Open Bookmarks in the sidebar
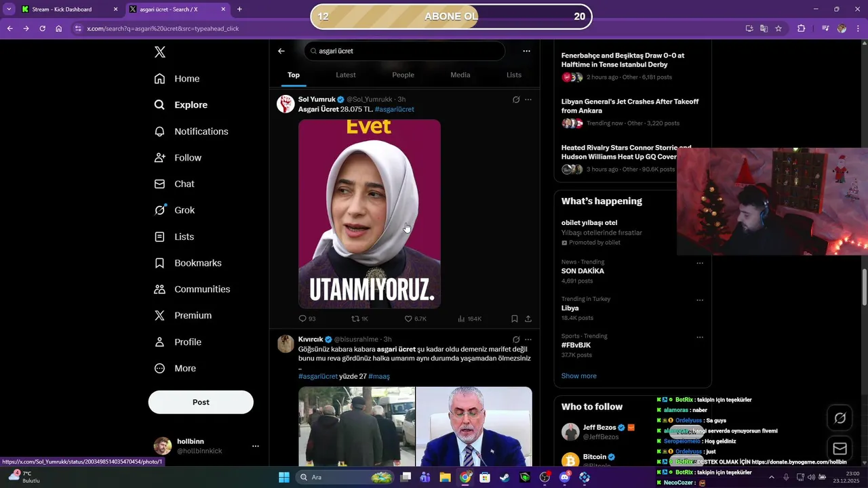868x488 pixels. [188, 263]
